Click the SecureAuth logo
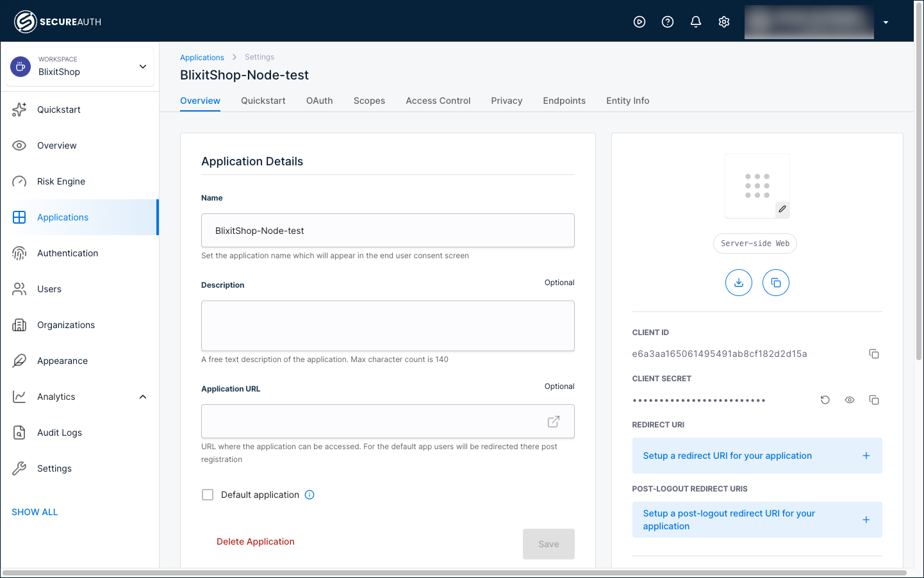 [x=58, y=22]
